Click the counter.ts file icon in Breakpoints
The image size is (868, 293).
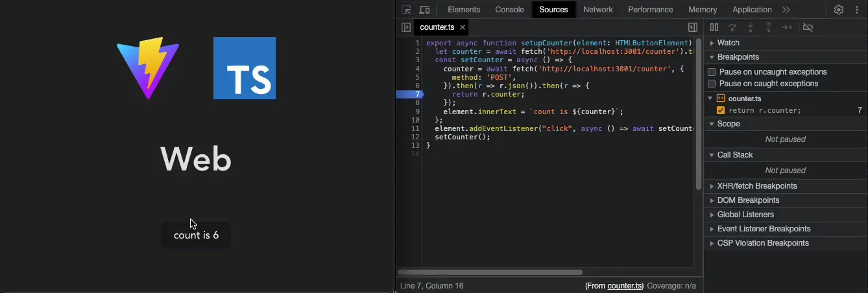coord(721,99)
